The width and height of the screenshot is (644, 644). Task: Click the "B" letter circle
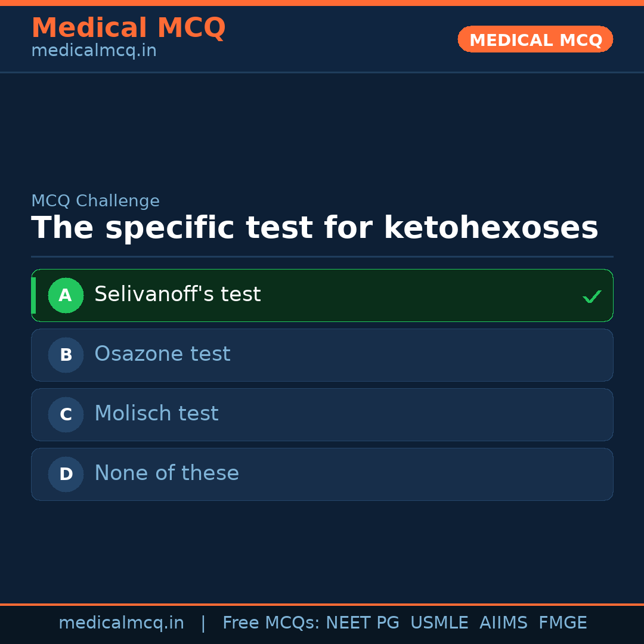pos(66,355)
